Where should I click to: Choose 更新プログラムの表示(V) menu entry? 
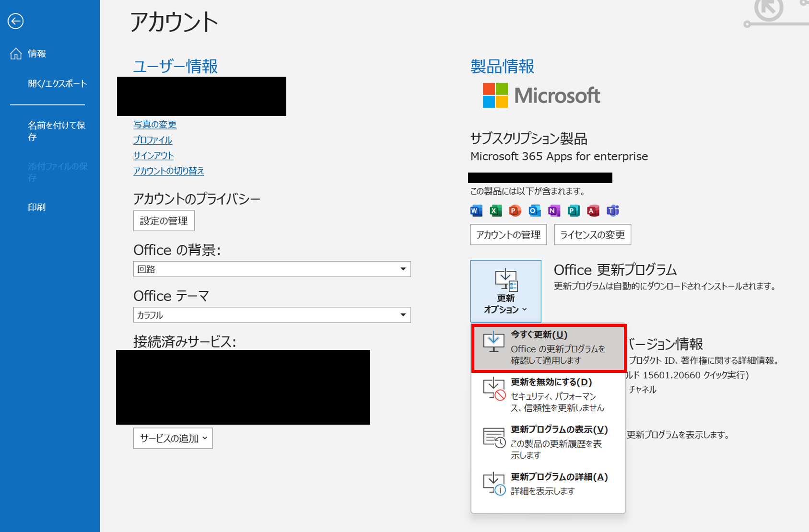pyautogui.click(x=549, y=442)
